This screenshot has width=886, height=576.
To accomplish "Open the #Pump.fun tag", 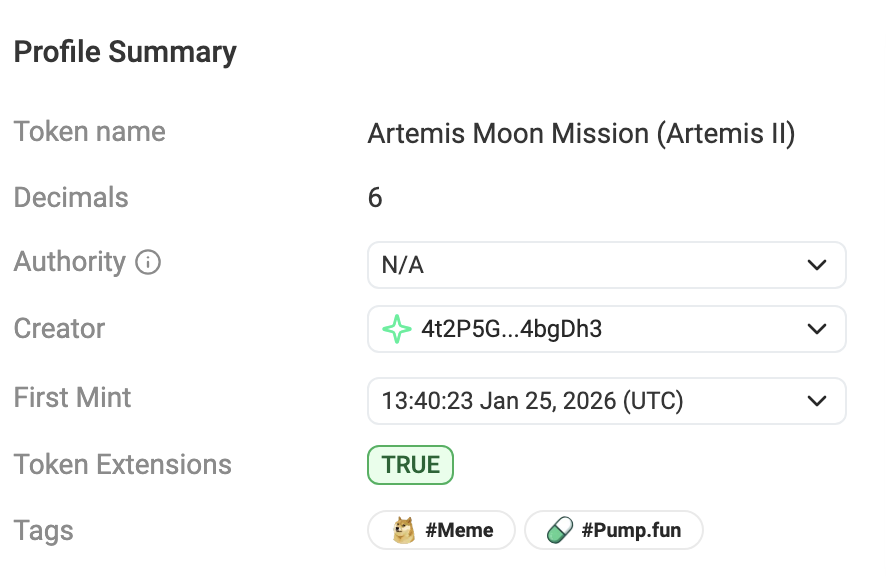I will (x=631, y=530).
